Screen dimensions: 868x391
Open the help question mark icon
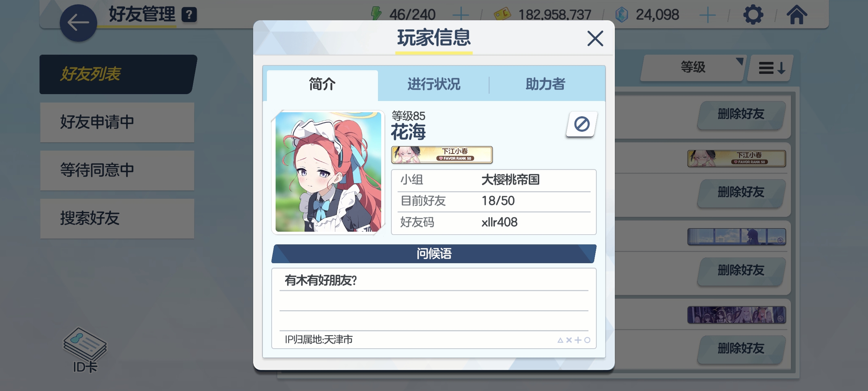189,15
